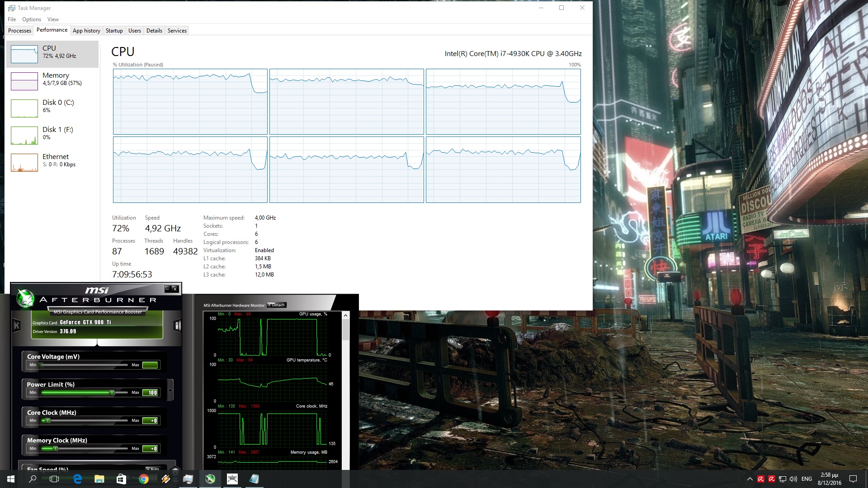
Task: Open the Action Center notification icon
Action: (x=853, y=479)
